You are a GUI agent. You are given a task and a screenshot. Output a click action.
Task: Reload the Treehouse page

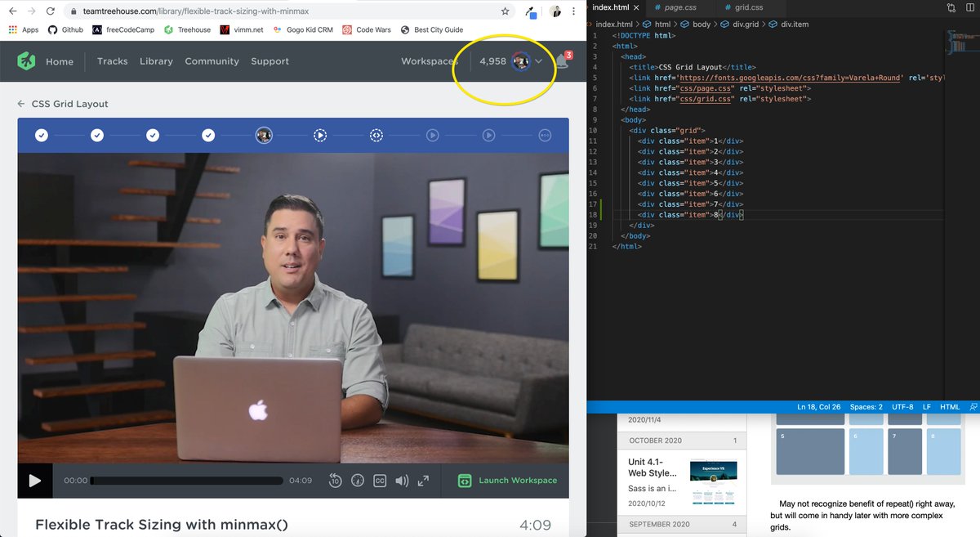[x=51, y=11]
